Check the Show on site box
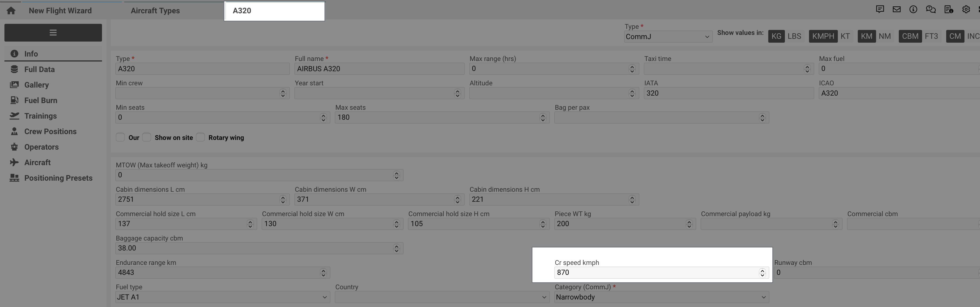Screen dimensions: 980x307 pos(147,137)
